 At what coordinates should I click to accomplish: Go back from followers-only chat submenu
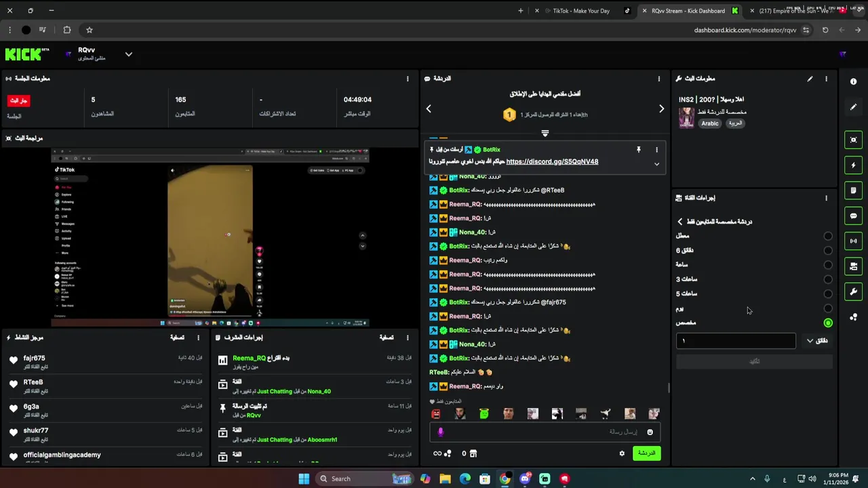point(680,222)
